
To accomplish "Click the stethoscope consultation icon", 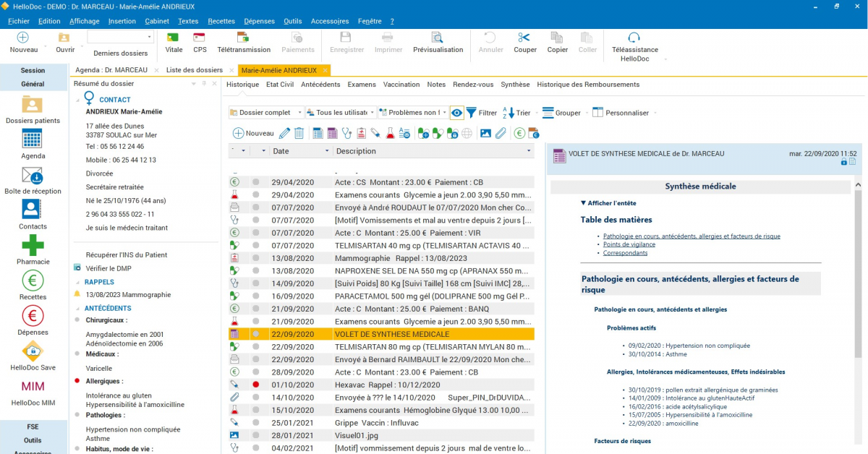I will pyautogui.click(x=346, y=133).
